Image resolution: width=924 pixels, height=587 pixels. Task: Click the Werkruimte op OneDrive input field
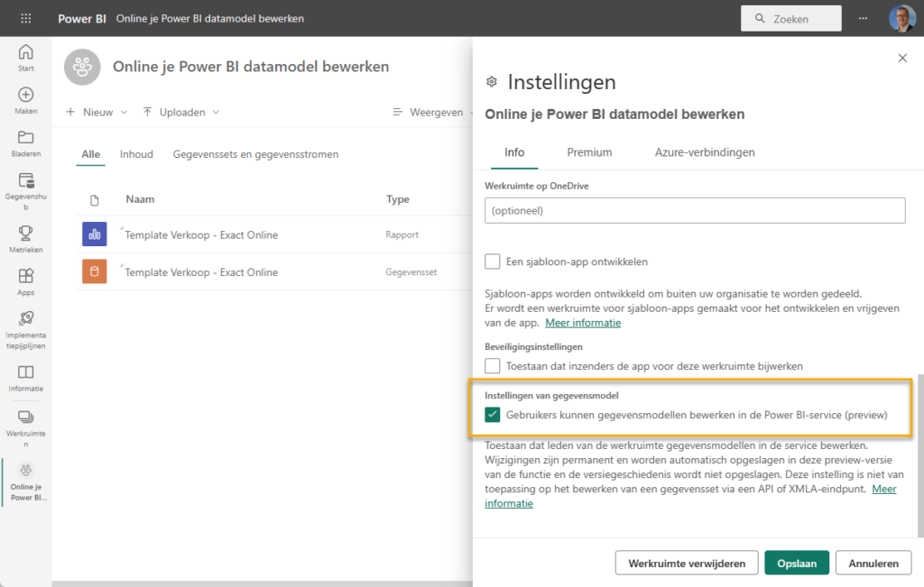[695, 210]
